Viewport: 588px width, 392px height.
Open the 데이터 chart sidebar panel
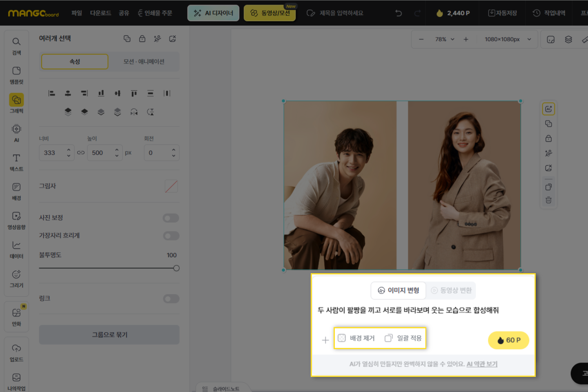coord(16,249)
